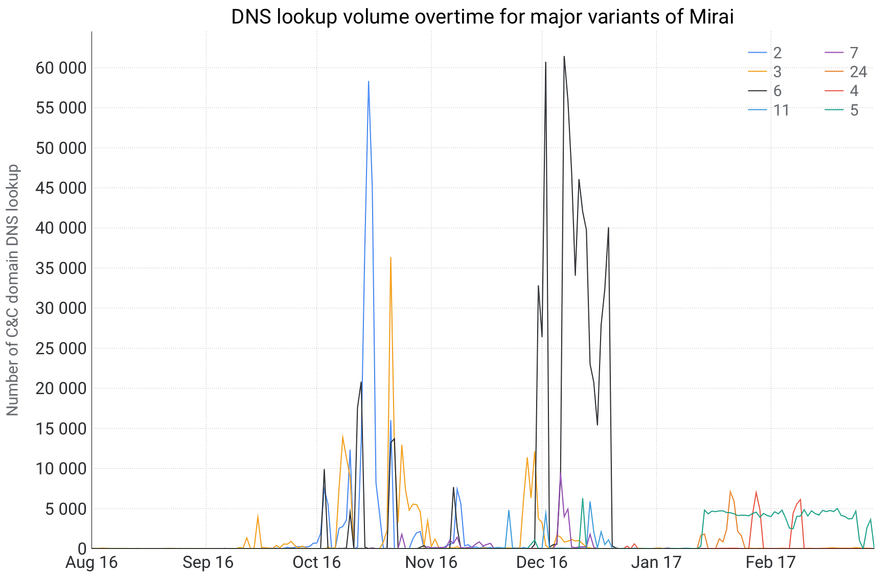Image resolution: width=896 pixels, height=574 pixels.
Task: Click the 15 000 y-axis label
Action: click(x=61, y=429)
